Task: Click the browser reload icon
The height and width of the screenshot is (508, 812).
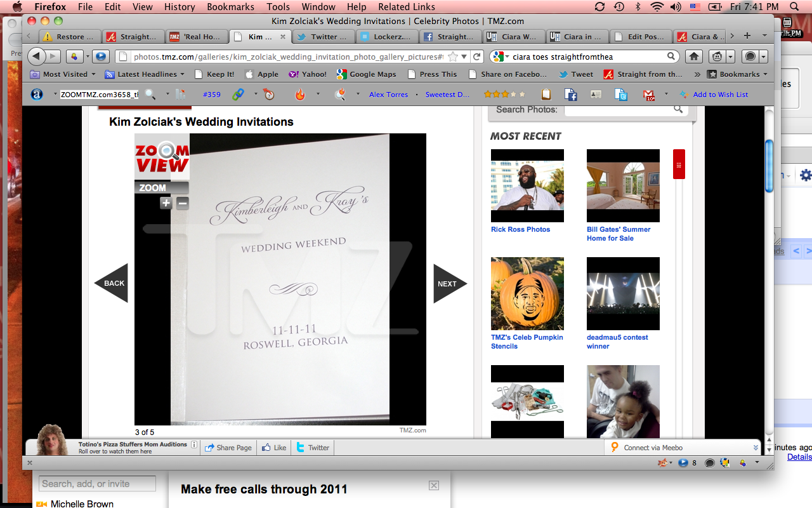Action: [478, 57]
